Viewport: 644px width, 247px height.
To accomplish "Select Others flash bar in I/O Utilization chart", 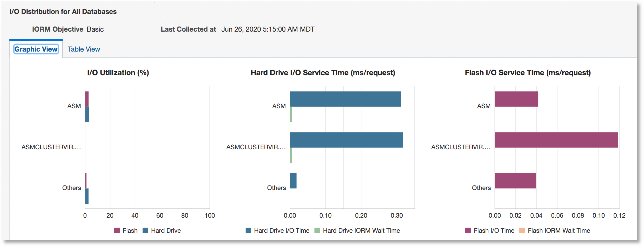I will pyautogui.click(x=86, y=181).
